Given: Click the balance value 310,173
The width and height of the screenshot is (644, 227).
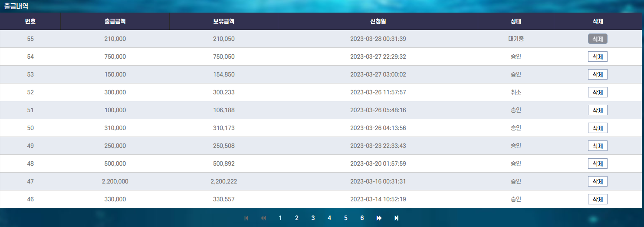Looking at the screenshot, I should pos(223,128).
